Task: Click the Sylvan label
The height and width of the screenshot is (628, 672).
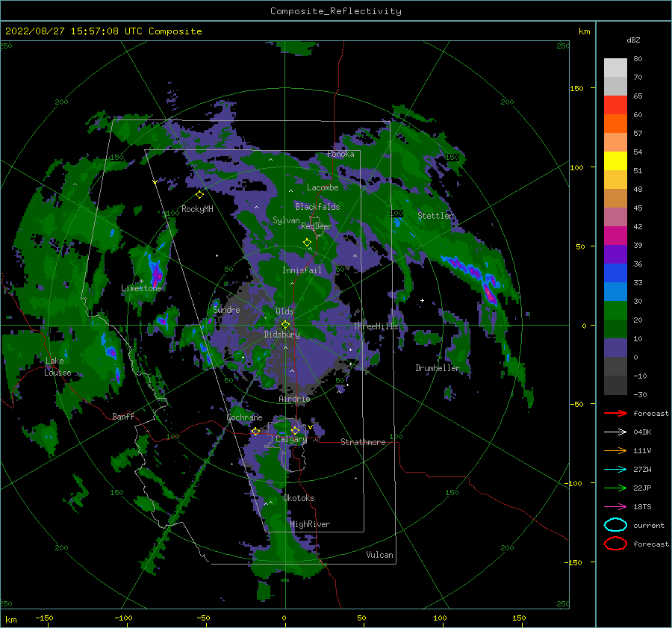Action: (x=286, y=220)
